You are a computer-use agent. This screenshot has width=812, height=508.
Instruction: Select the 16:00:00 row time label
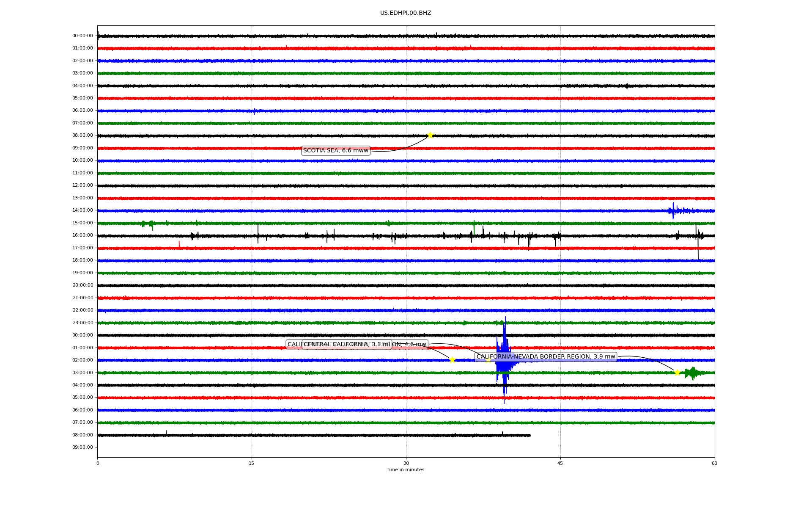click(82, 235)
